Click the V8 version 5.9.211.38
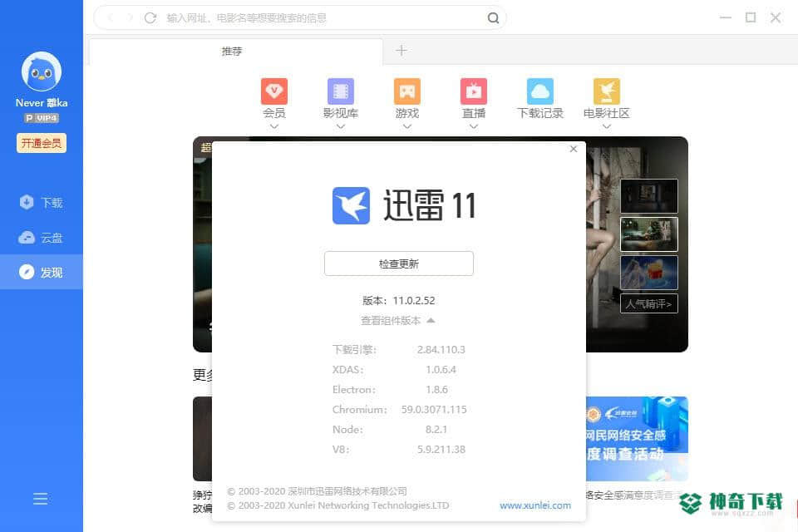Viewport: 798px width, 532px height. [441, 450]
